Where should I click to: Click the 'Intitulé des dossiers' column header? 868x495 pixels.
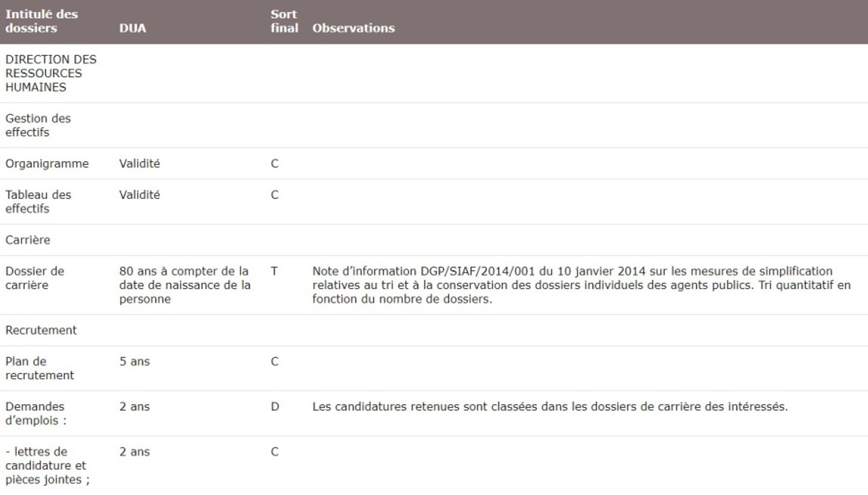[x=41, y=21]
